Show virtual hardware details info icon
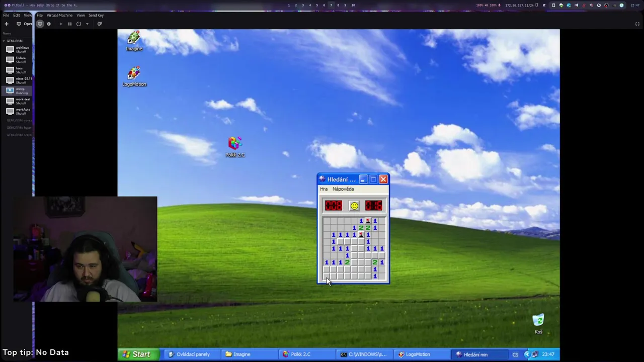Image resolution: width=644 pixels, height=362 pixels. 49,24
